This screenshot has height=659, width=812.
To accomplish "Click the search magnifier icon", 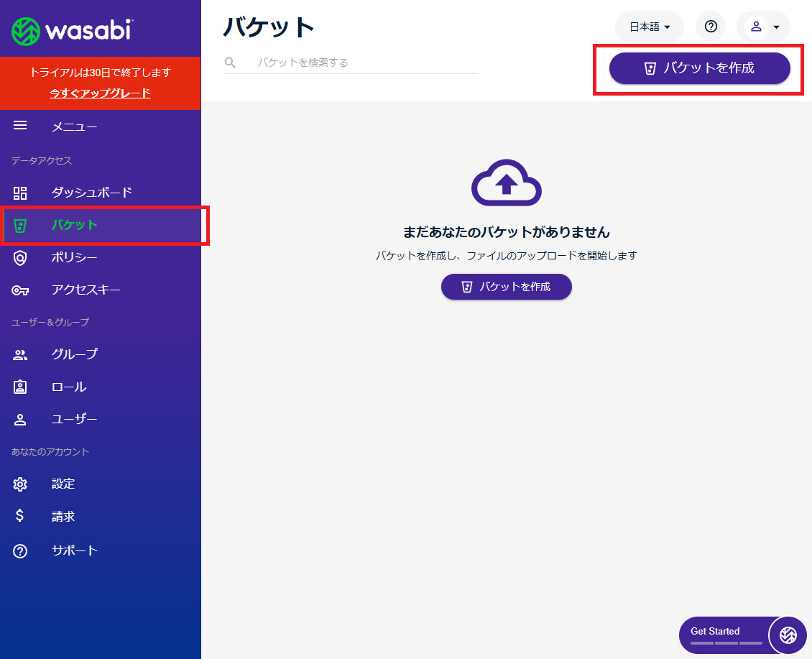I will pos(230,63).
